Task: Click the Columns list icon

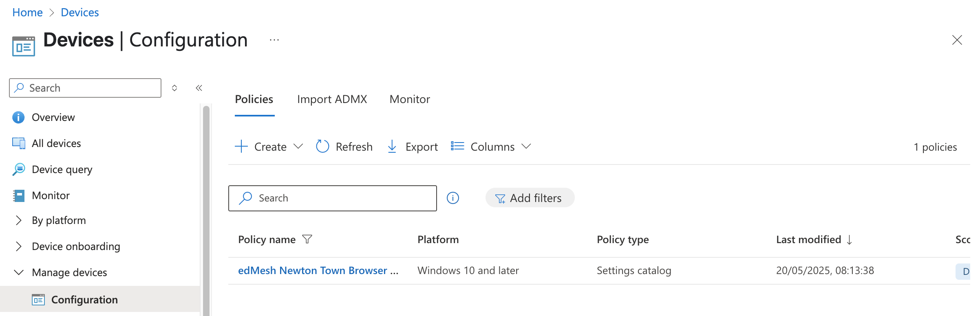Action: coord(457,146)
